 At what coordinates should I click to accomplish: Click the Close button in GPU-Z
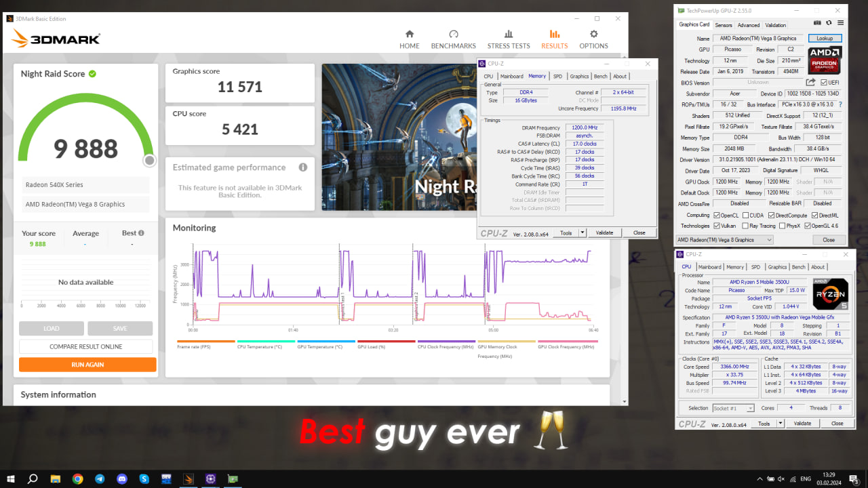(x=829, y=240)
